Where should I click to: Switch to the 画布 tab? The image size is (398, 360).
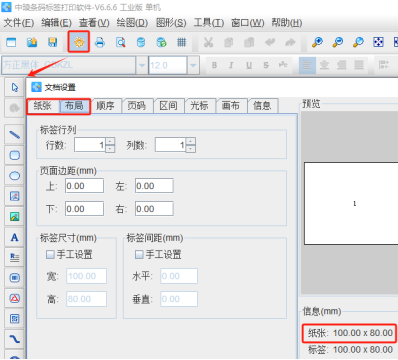231,106
